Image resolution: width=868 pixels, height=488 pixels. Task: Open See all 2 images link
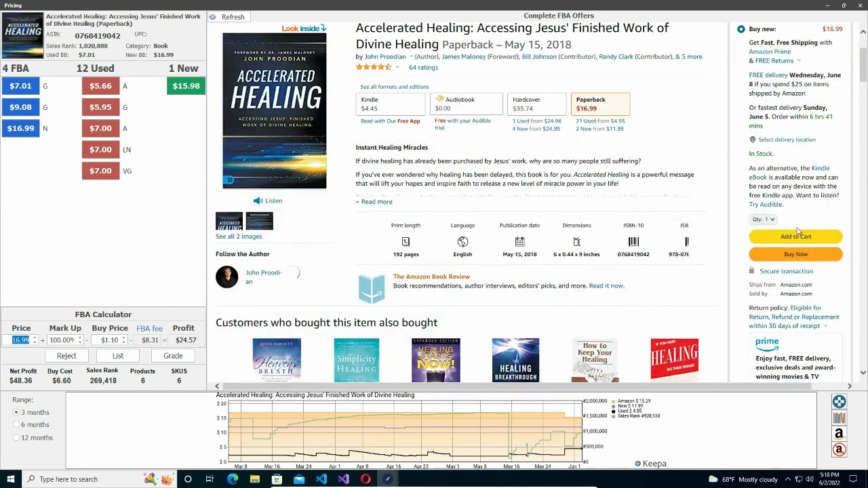coord(239,237)
